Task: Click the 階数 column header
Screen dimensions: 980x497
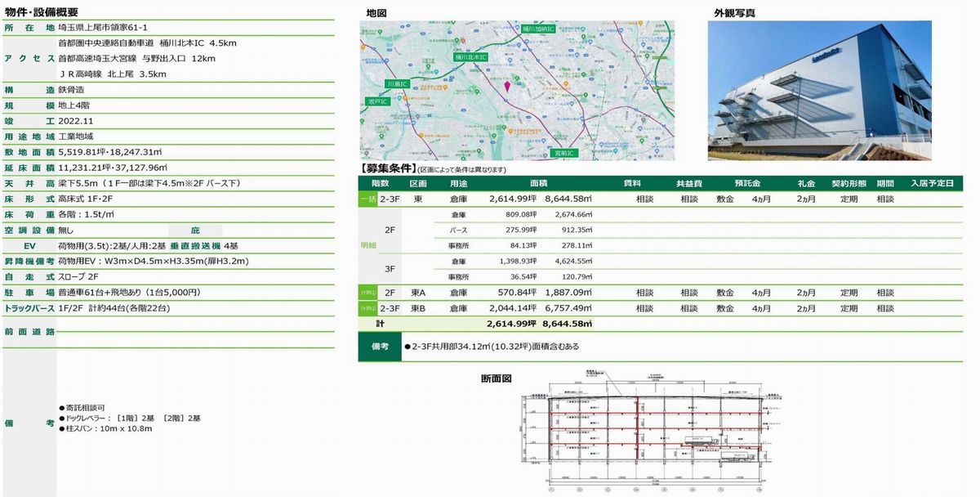Action: coord(380,184)
